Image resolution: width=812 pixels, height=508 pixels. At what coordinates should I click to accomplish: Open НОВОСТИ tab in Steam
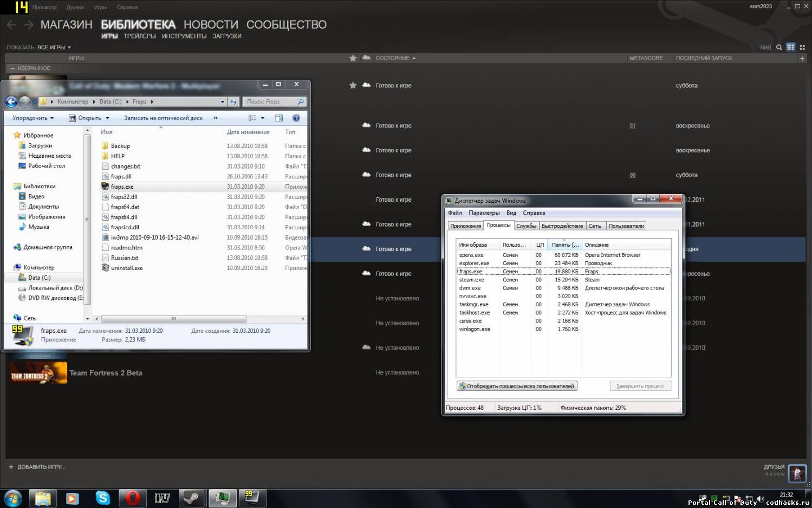[211, 24]
